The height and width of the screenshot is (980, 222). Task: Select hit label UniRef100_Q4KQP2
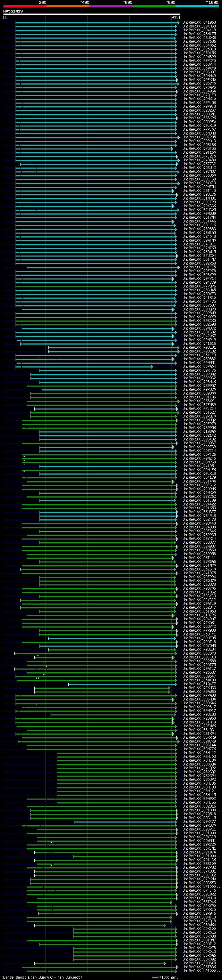pos(199,768)
